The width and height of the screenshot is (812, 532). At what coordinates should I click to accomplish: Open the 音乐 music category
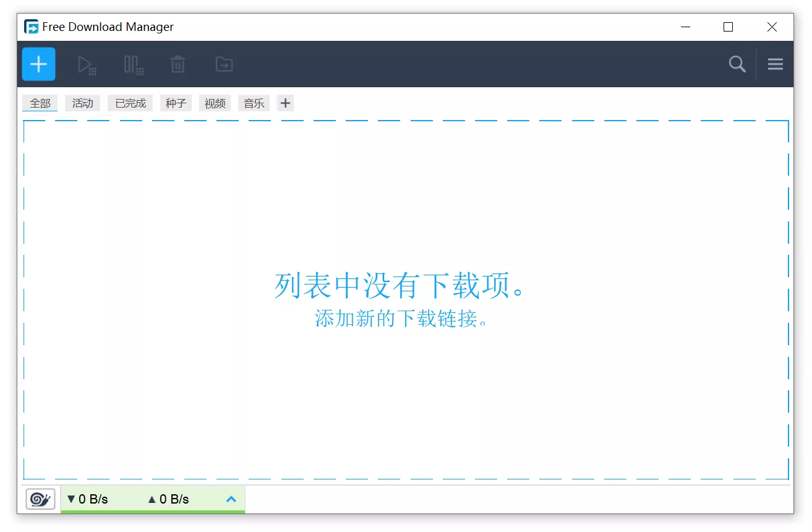click(x=254, y=103)
